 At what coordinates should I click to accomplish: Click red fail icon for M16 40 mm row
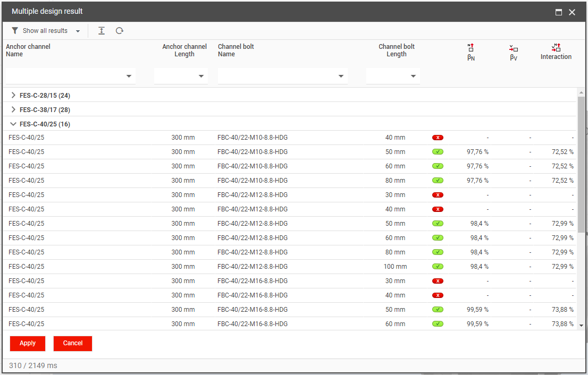pos(438,295)
